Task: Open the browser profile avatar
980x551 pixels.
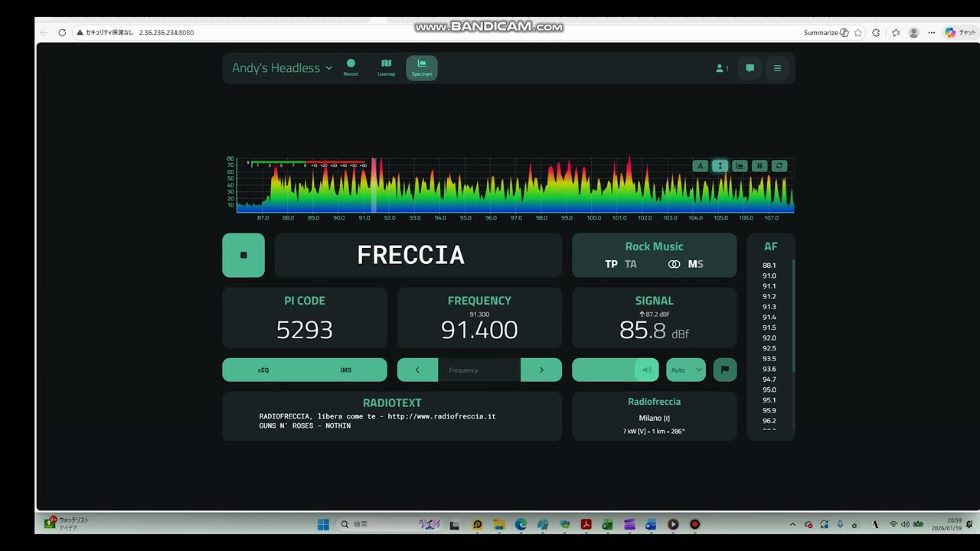Action: point(913,33)
